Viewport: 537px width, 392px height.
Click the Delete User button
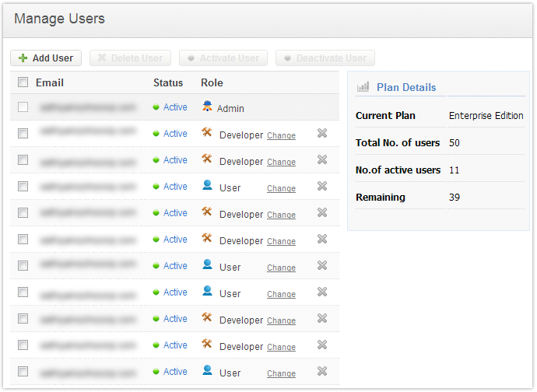tap(130, 58)
